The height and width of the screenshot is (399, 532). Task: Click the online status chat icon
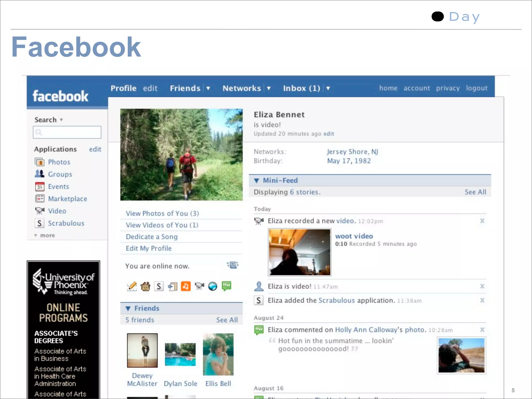click(x=232, y=265)
